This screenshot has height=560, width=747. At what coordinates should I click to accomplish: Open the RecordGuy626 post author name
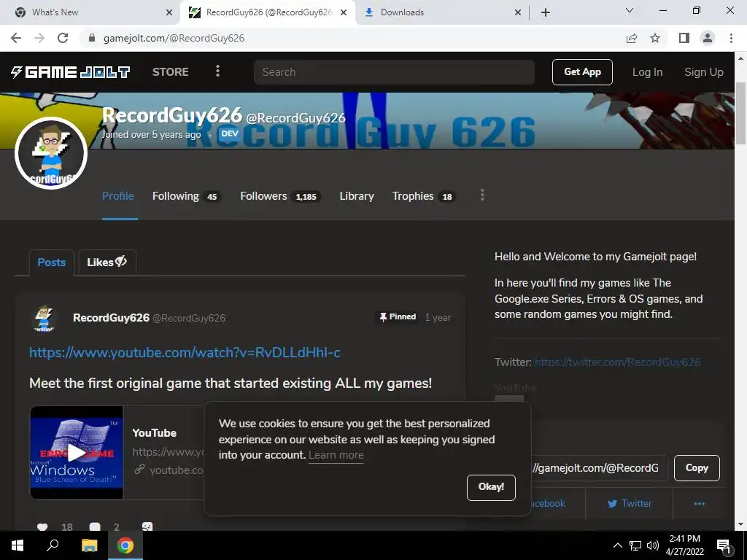(x=111, y=318)
